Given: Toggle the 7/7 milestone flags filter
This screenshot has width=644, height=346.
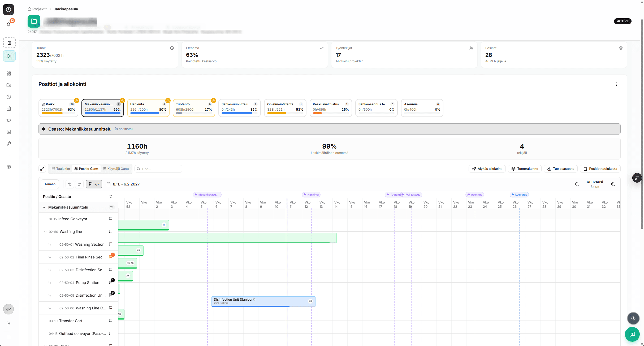Looking at the screenshot, I should point(94,184).
